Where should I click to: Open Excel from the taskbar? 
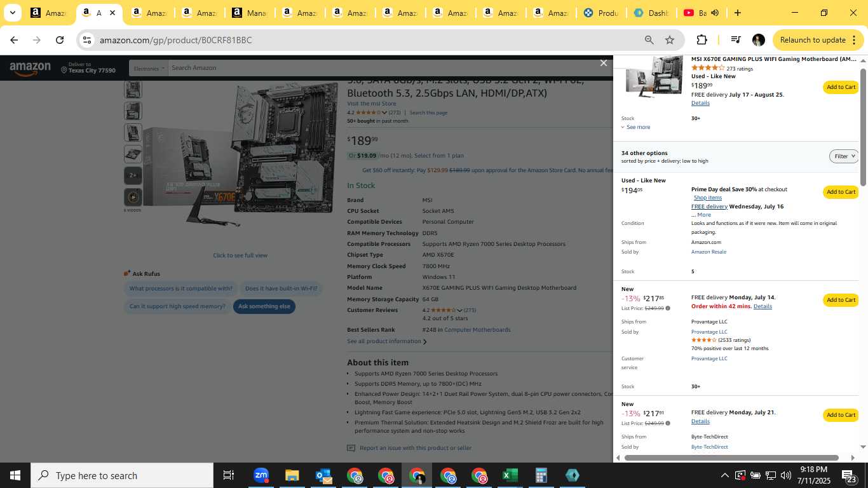[x=510, y=475]
